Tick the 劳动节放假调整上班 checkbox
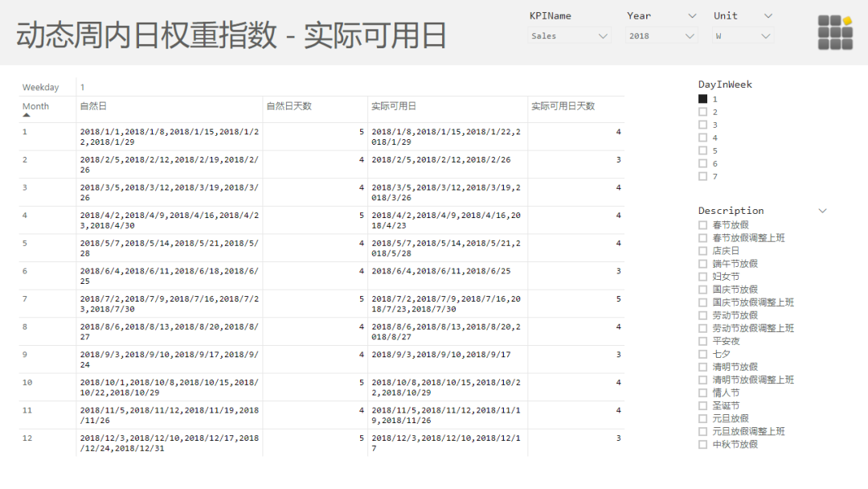Image resolution: width=868 pixels, height=489 pixels. [703, 328]
